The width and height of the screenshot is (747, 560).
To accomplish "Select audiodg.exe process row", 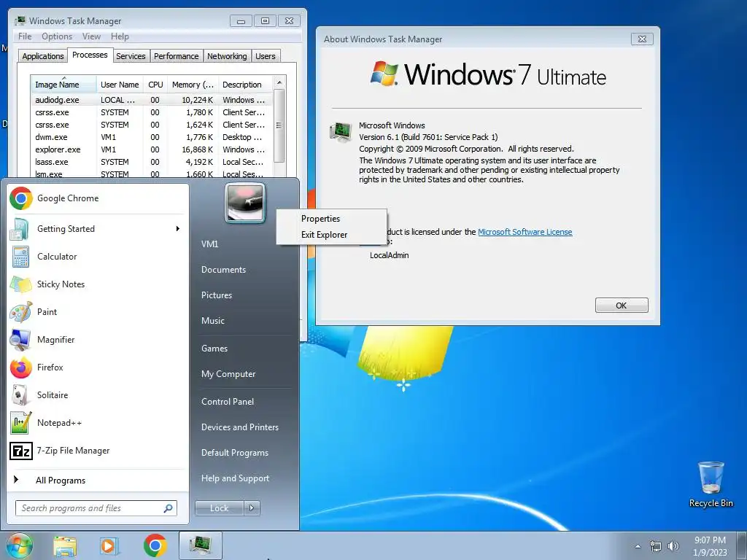I will 152,100.
